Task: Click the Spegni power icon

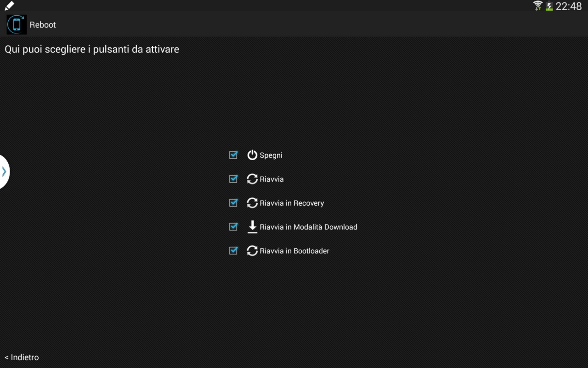Action: click(x=252, y=155)
